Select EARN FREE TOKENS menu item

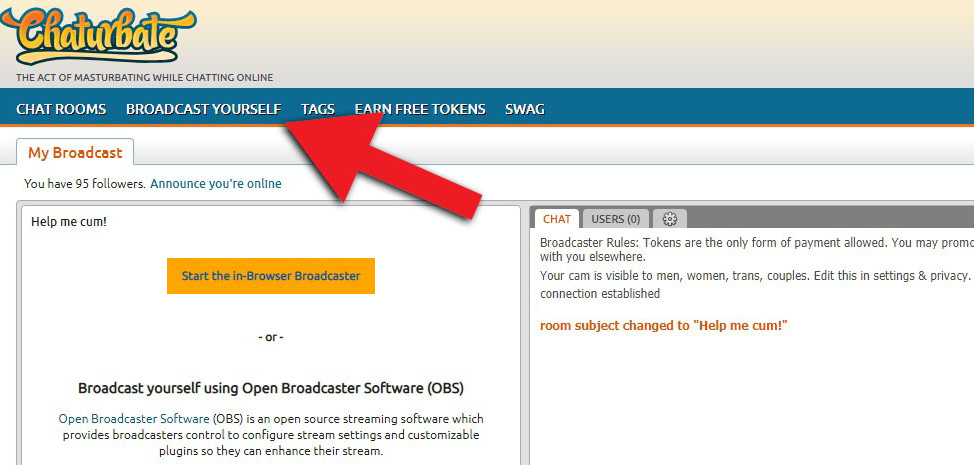click(x=420, y=109)
